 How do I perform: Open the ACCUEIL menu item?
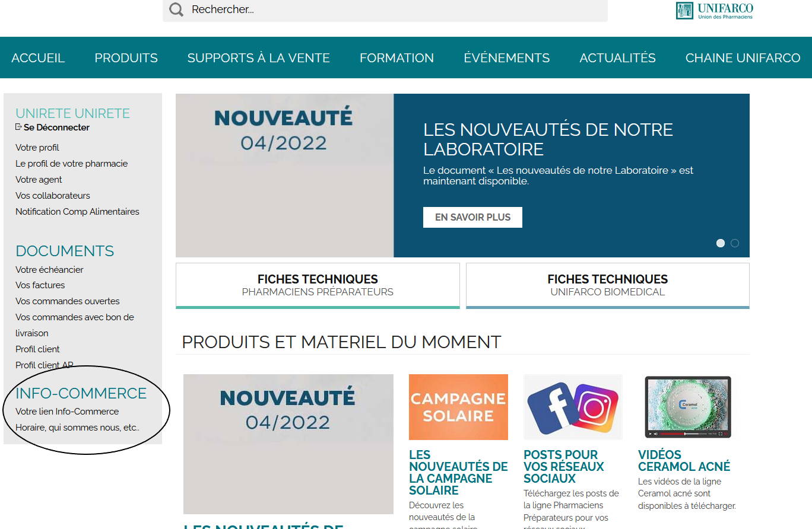(x=38, y=58)
